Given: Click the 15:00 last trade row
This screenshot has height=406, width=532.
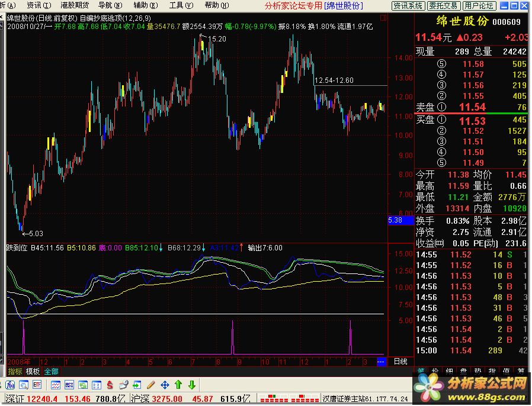Looking at the screenshot, I should point(472,350).
